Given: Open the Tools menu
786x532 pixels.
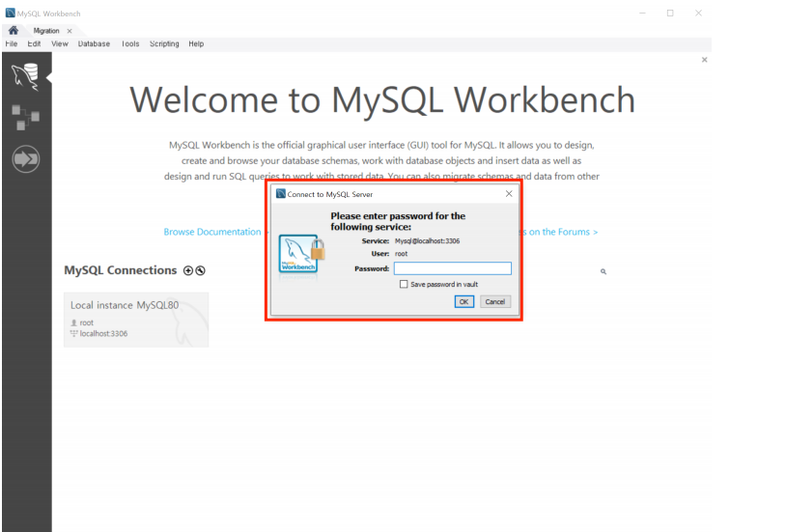Looking at the screenshot, I should (x=130, y=44).
